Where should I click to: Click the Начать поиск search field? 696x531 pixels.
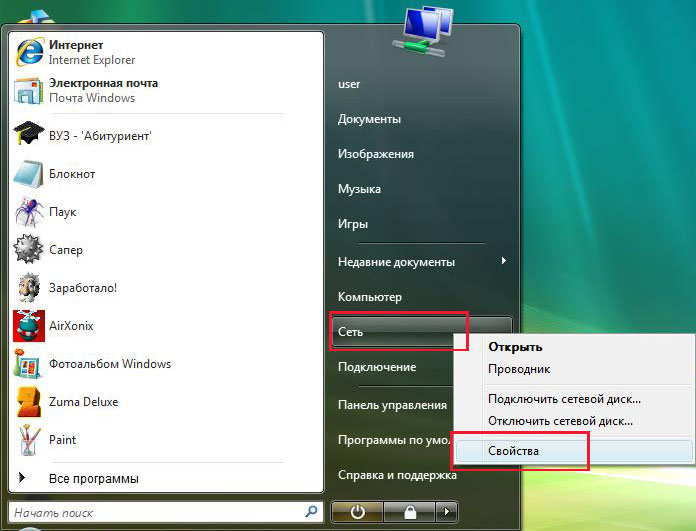(166, 512)
